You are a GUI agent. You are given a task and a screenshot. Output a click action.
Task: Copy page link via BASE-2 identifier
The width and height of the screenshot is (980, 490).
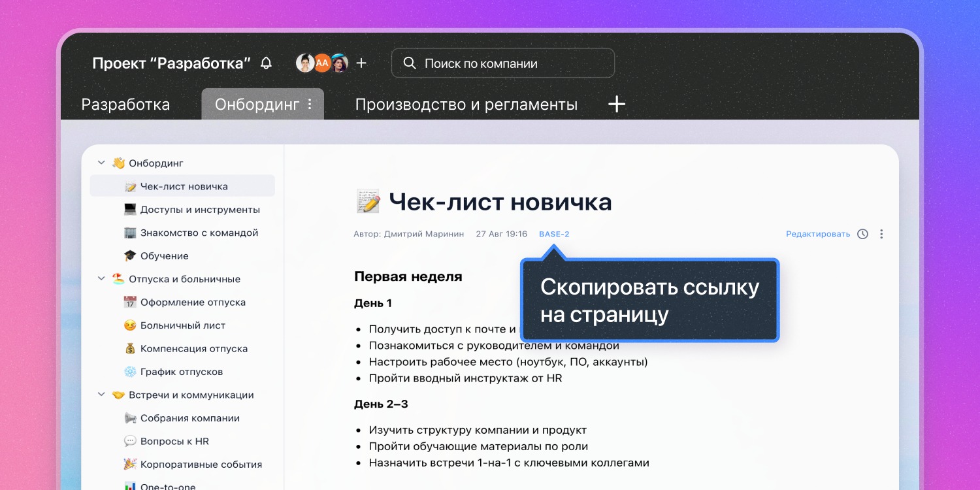[x=554, y=234]
